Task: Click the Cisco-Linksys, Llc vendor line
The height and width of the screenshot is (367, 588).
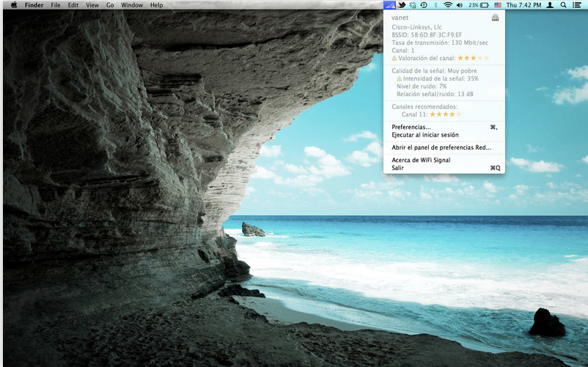Action: 416,27
